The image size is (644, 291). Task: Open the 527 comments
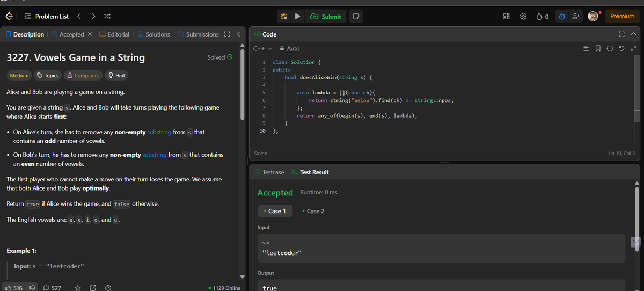tap(52, 288)
